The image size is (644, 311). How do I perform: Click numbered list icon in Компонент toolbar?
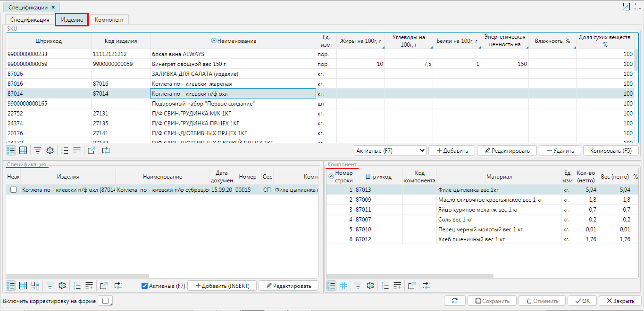385,286
